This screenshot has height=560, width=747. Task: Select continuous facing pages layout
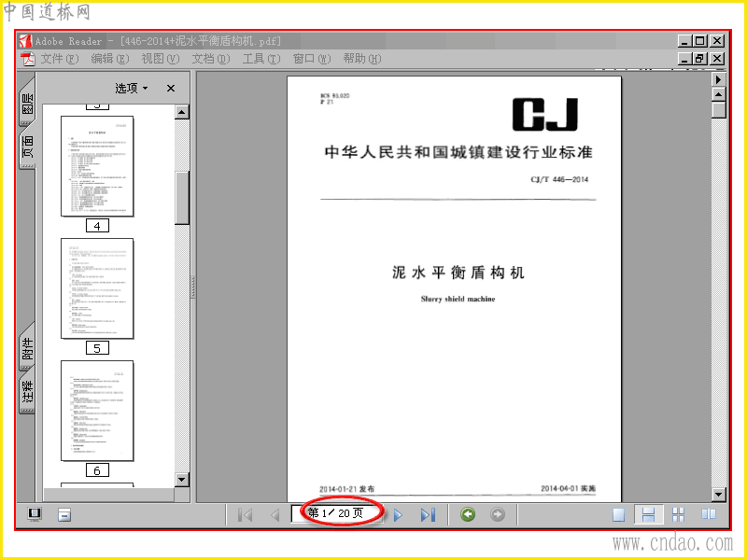[678, 515]
